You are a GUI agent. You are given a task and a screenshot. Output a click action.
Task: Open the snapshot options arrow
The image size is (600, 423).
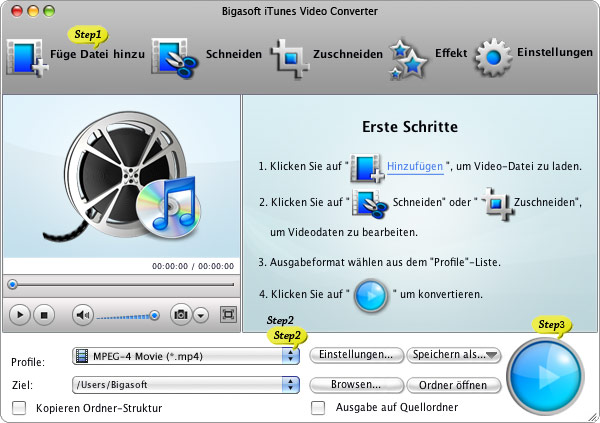tap(201, 315)
